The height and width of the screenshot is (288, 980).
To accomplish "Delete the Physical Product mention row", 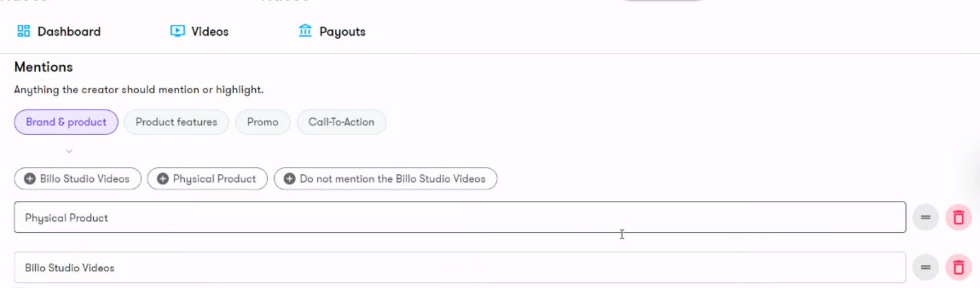I will [x=958, y=218].
